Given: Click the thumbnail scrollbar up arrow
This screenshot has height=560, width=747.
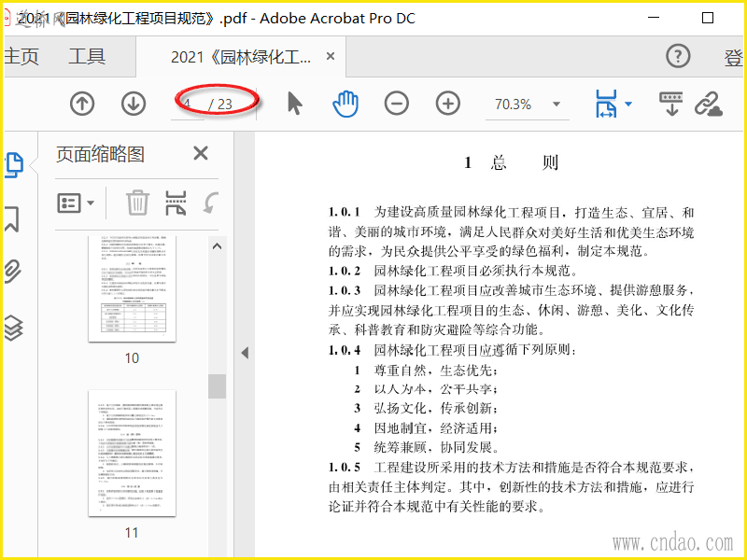Looking at the screenshot, I should point(218,246).
